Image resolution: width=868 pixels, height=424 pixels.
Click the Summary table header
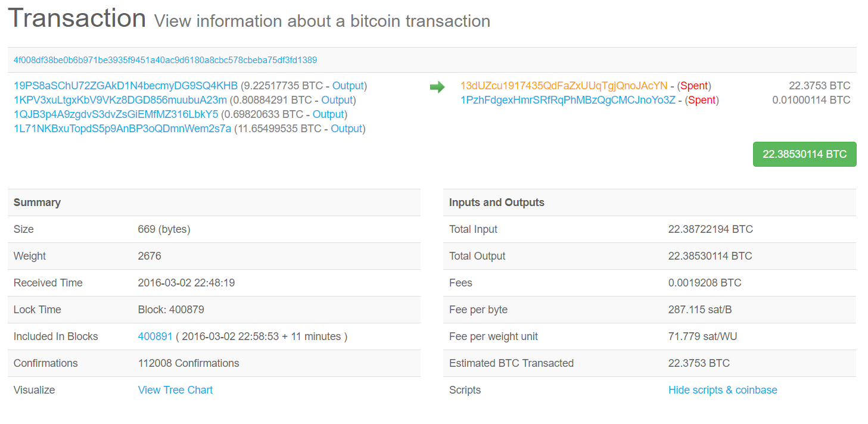pyautogui.click(x=37, y=202)
